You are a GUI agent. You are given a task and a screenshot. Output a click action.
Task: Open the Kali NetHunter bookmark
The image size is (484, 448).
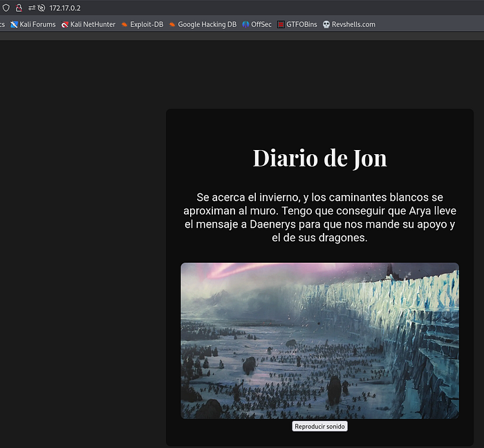[x=89, y=24]
